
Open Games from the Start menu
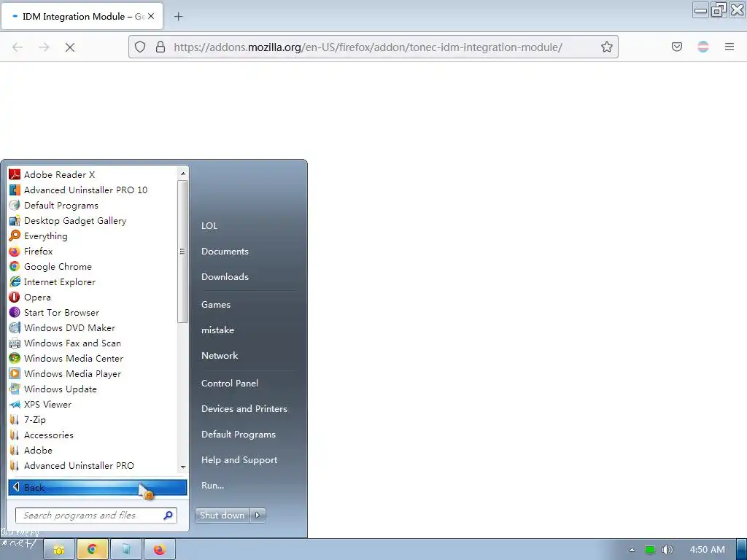216,304
